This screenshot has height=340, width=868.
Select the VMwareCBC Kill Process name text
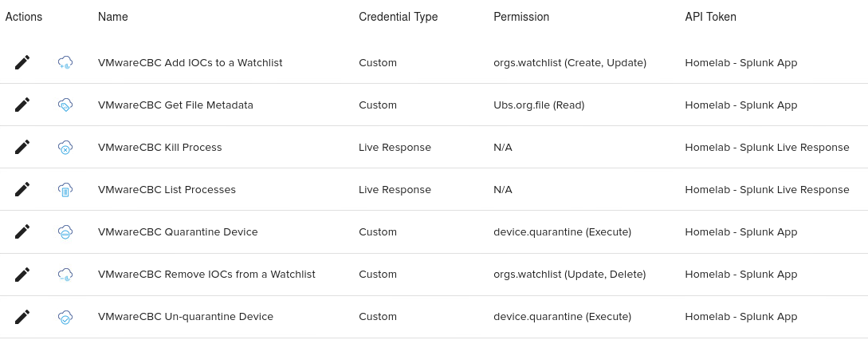click(x=159, y=147)
